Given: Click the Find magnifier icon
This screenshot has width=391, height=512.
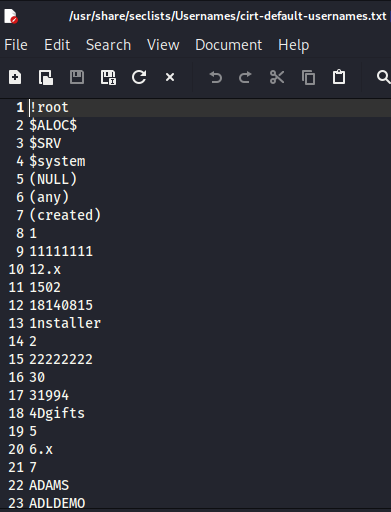Looking at the screenshot, I should click(x=383, y=77).
